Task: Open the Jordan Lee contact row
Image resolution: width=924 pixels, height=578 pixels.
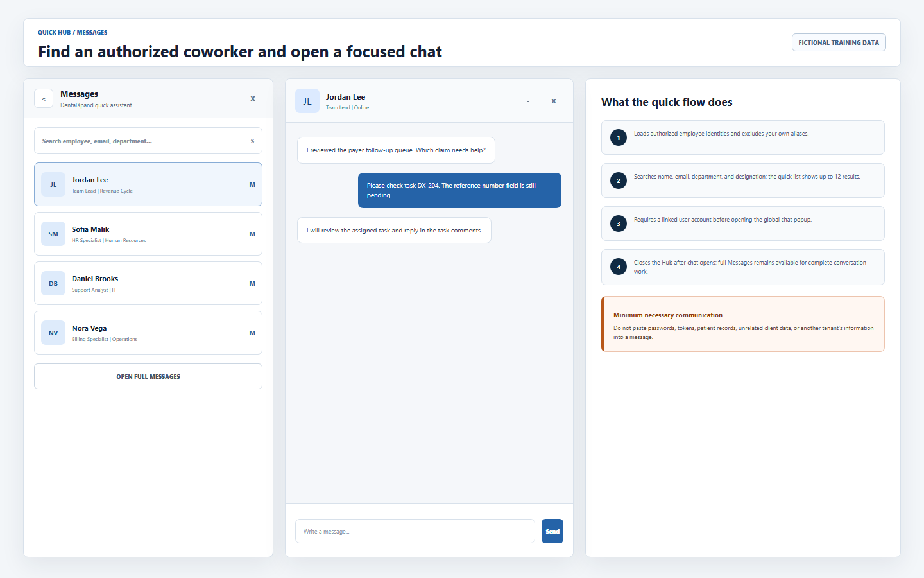Action: 148,184
